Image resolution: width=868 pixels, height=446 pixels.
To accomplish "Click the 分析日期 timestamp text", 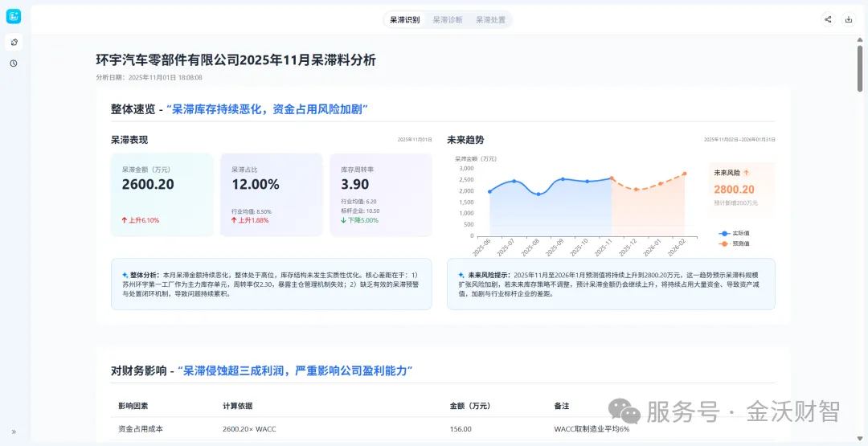I will click(x=149, y=77).
